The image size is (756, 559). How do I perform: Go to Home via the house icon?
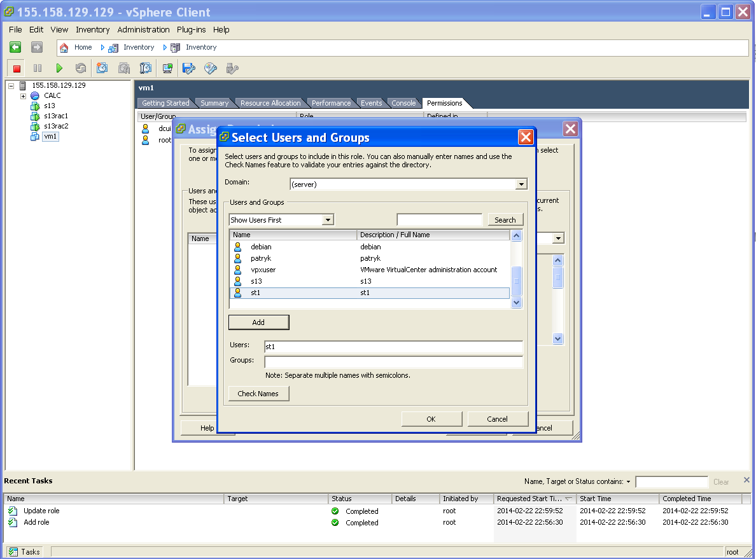tap(64, 47)
